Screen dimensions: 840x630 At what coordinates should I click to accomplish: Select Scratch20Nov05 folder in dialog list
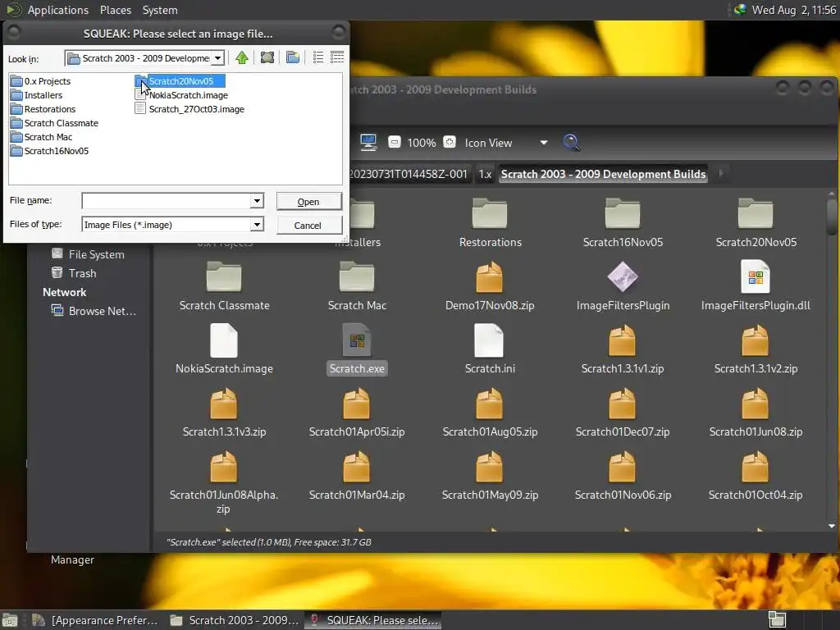click(180, 81)
